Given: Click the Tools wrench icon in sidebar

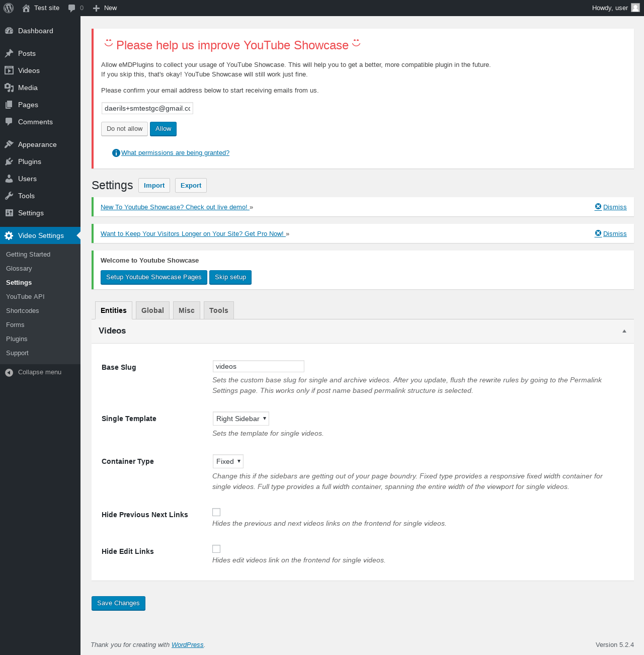Looking at the screenshot, I should (x=9, y=196).
